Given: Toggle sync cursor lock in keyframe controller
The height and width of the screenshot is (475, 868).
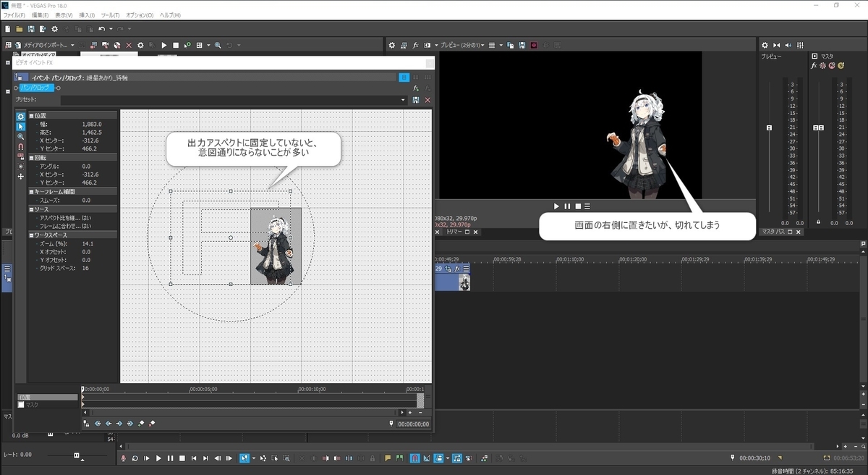Looking at the screenshot, I should tap(86, 424).
